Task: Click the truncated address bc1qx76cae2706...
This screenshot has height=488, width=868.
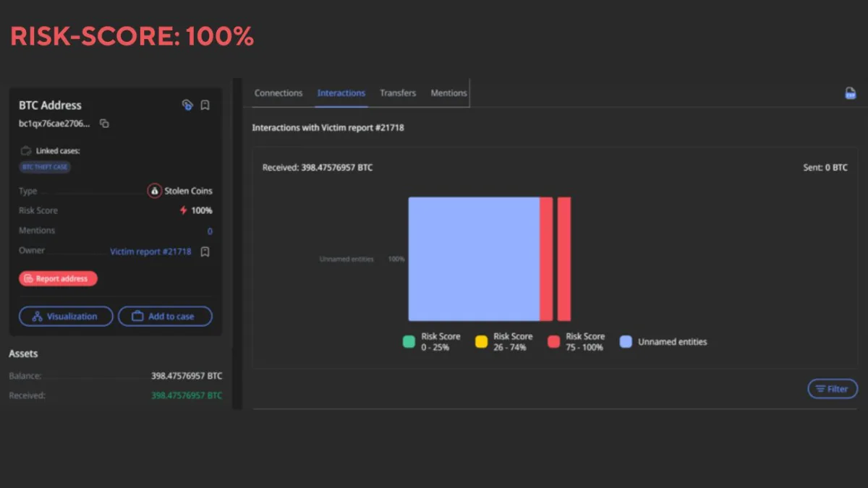Action: pos(55,124)
